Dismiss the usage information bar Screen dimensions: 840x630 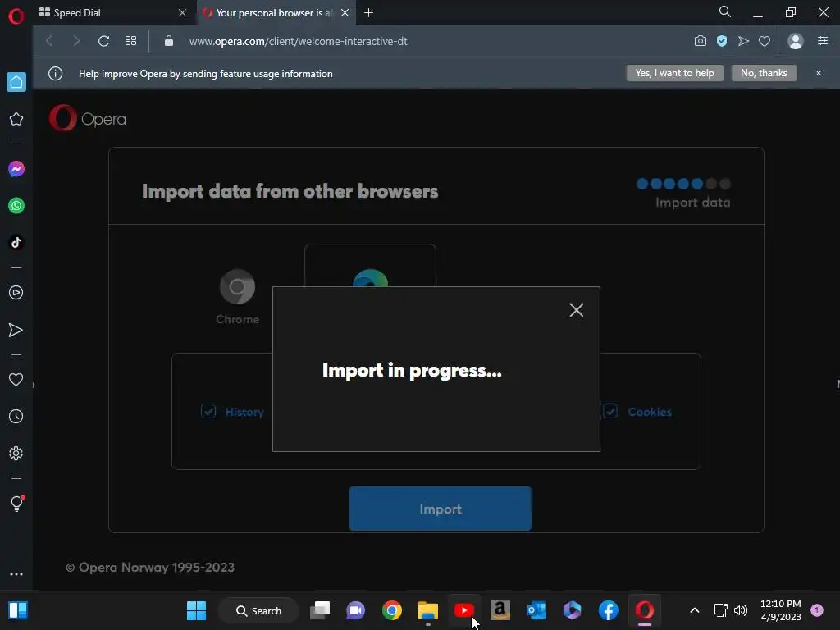tap(819, 73)
